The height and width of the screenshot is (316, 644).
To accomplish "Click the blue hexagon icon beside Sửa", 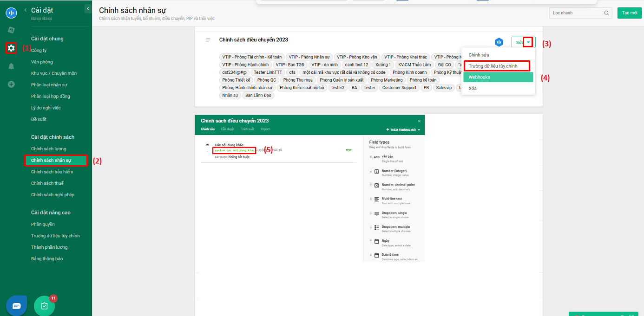I will 499,42.
